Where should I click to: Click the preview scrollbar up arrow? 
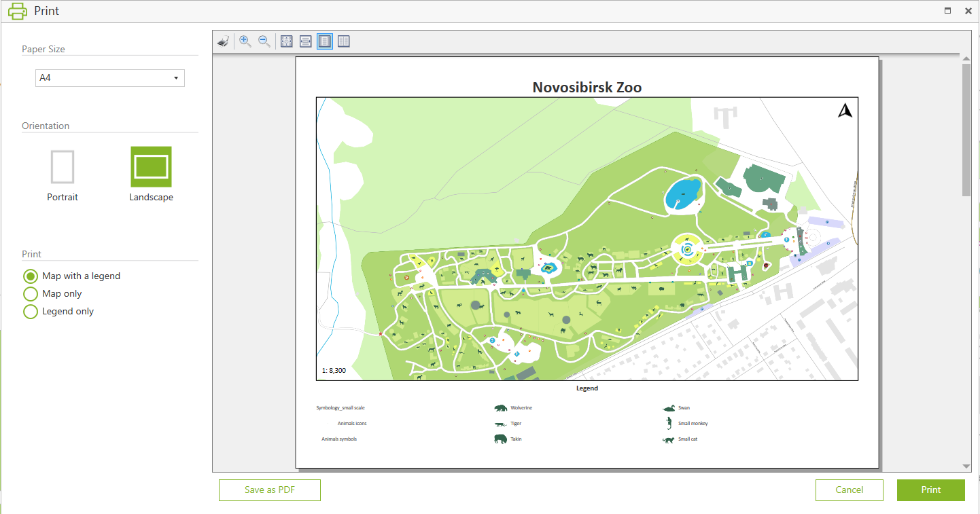pos(966,58)
